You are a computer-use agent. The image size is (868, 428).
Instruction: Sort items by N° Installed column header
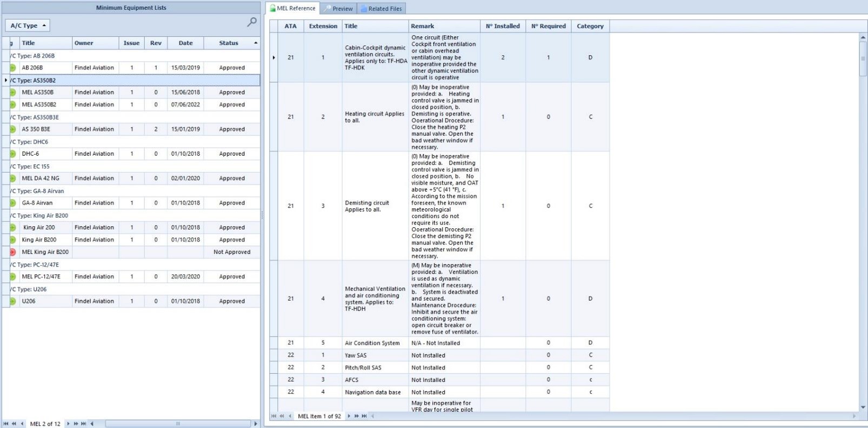tap(503, 26)
